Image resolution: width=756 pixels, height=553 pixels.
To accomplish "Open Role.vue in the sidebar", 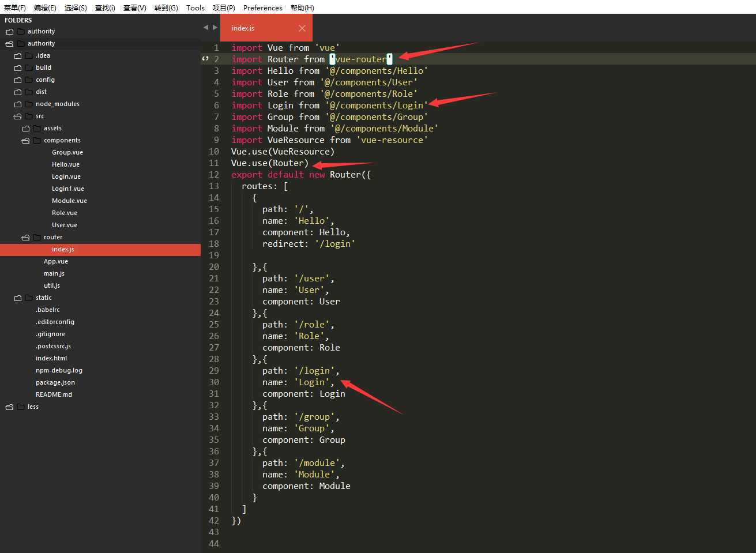I will point(65,213).
